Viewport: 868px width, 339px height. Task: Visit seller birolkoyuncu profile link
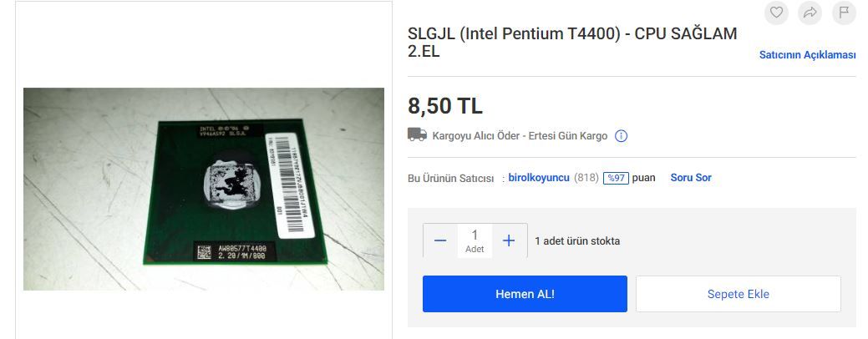coord(539,178)
